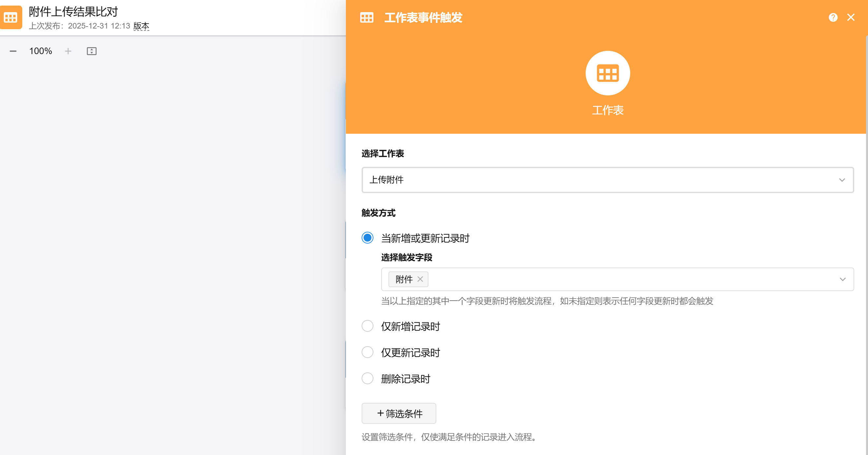Image resolution: width=868 pixels, height=455 pixels.
Task: Select 删除记录时 radio option
Action: coord(367,378)
